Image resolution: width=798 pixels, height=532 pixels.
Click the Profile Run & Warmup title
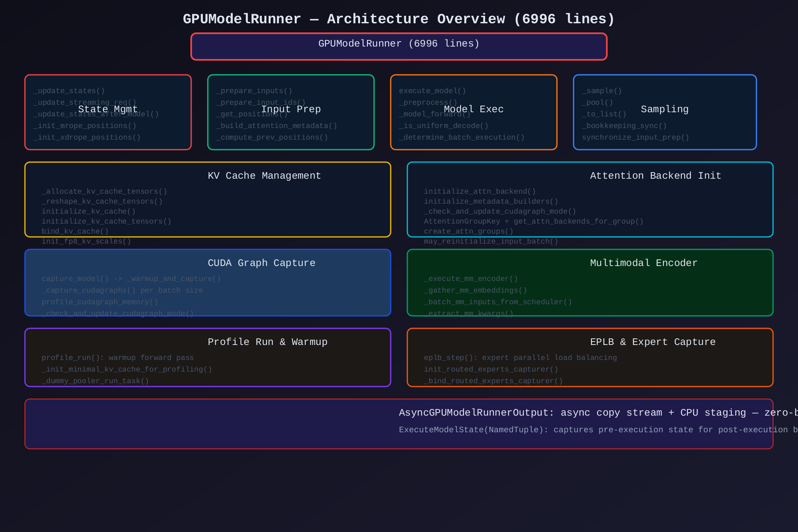[267, 342]
